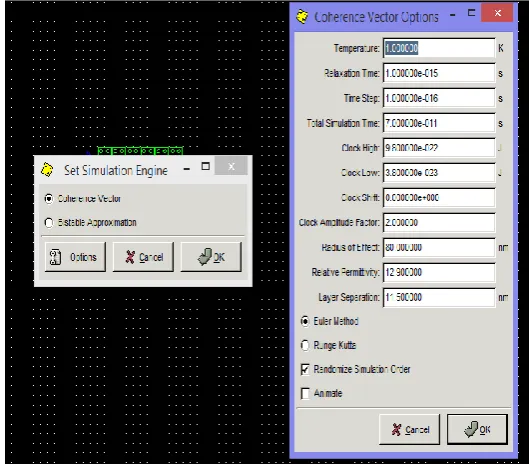Minimize the Set Simulation Engine window

(x=187, y=168)
